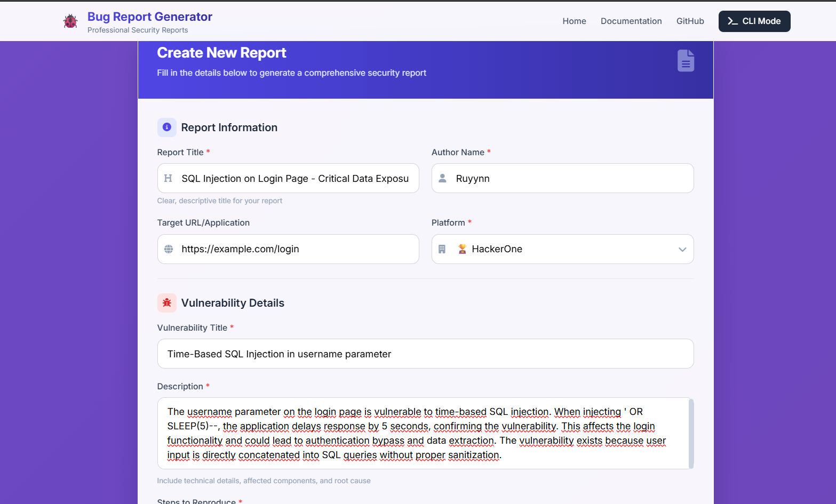Open the Platform select showing HackerOne
Image resolution: width=836 pixels, height=504 pixels.
click(x=562, y=249)
